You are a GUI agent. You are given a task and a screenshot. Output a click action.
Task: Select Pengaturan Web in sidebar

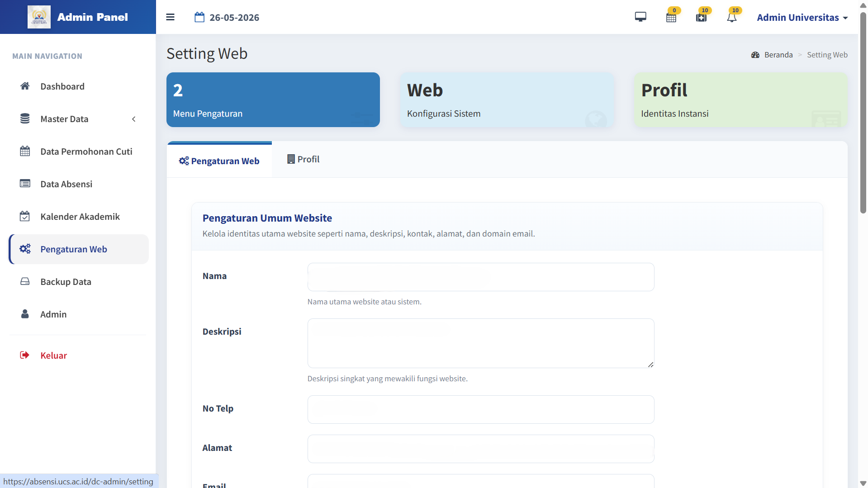79,249
